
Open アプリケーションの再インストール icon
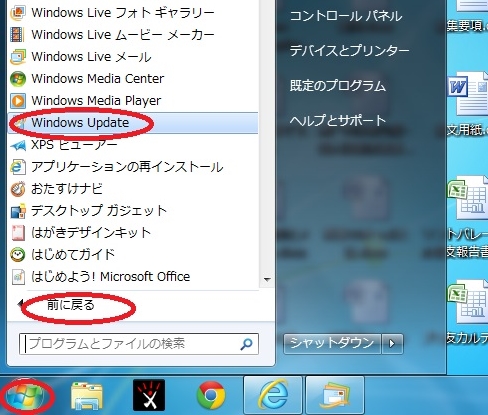18,167
